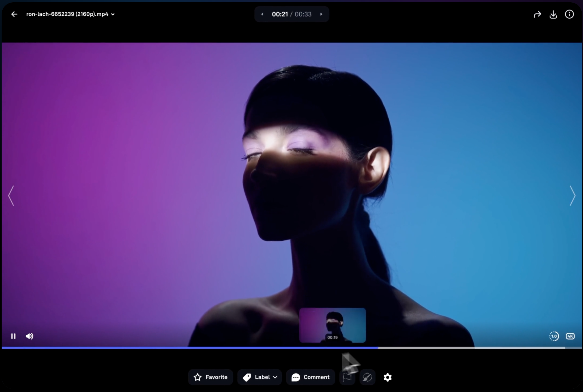Viewport: 583px width, 392px height.
Task: Mark the video as Favorite
Action: point(210,377)
